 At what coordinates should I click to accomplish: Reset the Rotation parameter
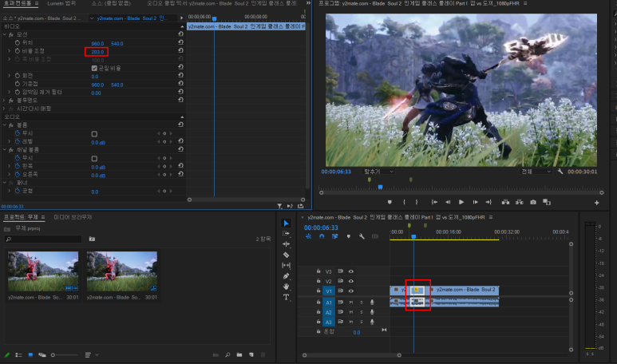tap(180, 75)
